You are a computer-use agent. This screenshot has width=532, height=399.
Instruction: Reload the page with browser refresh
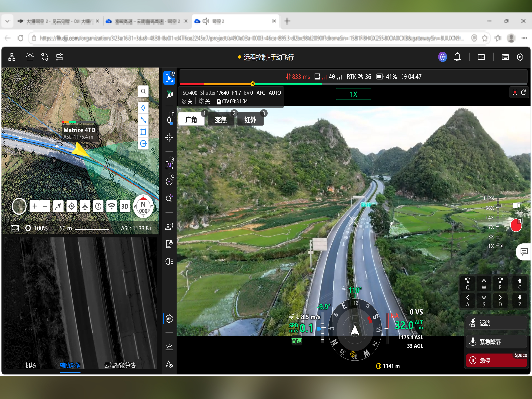tap(21, 38)
